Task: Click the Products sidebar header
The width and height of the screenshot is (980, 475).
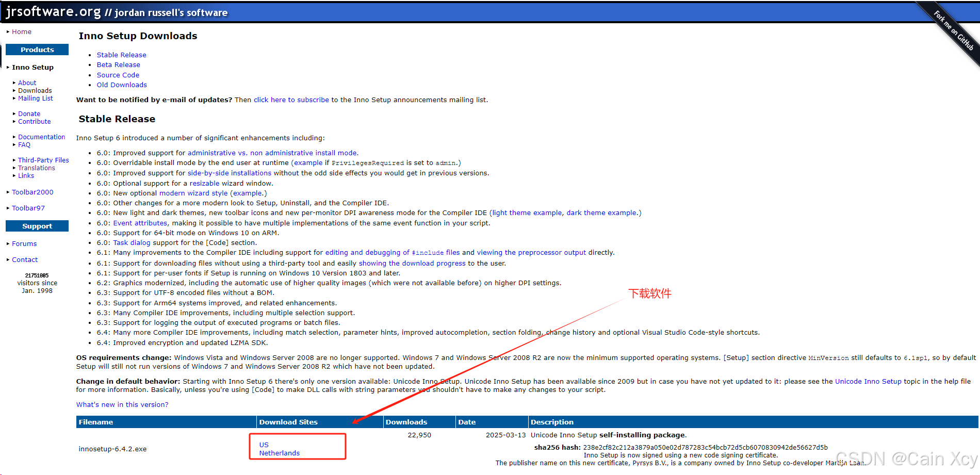Action: coord(37,50)
